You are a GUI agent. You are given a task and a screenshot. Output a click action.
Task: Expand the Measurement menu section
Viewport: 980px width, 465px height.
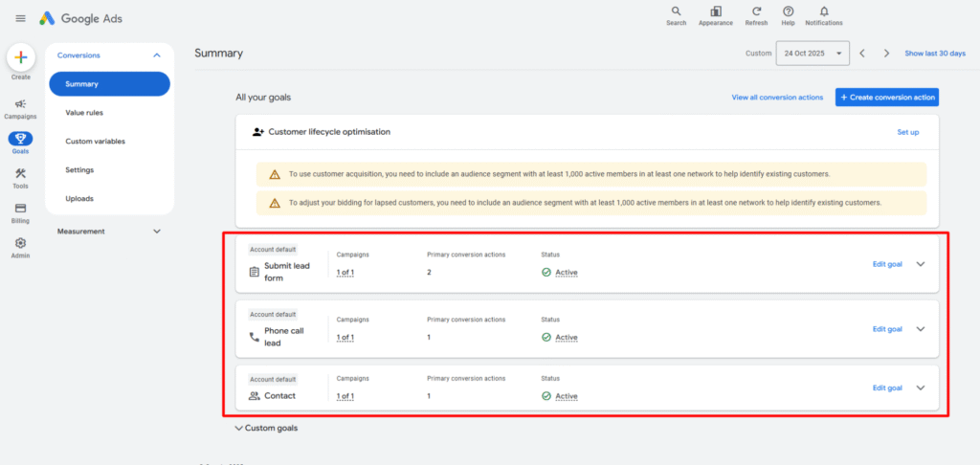click(x=157, y=231)
